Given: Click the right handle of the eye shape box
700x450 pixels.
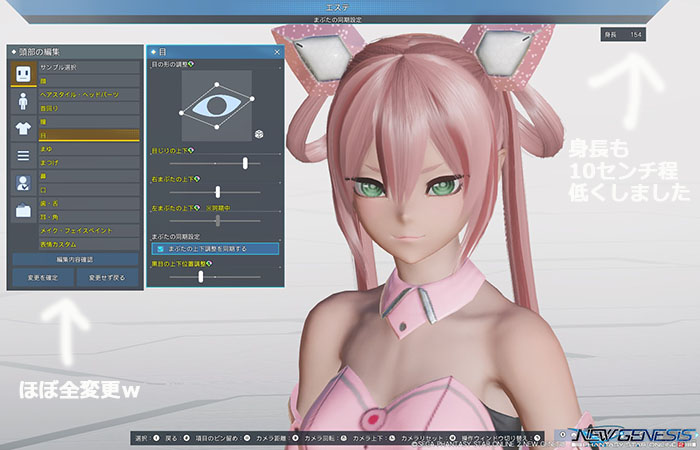Looking at the screenshot, I should 252,99.
